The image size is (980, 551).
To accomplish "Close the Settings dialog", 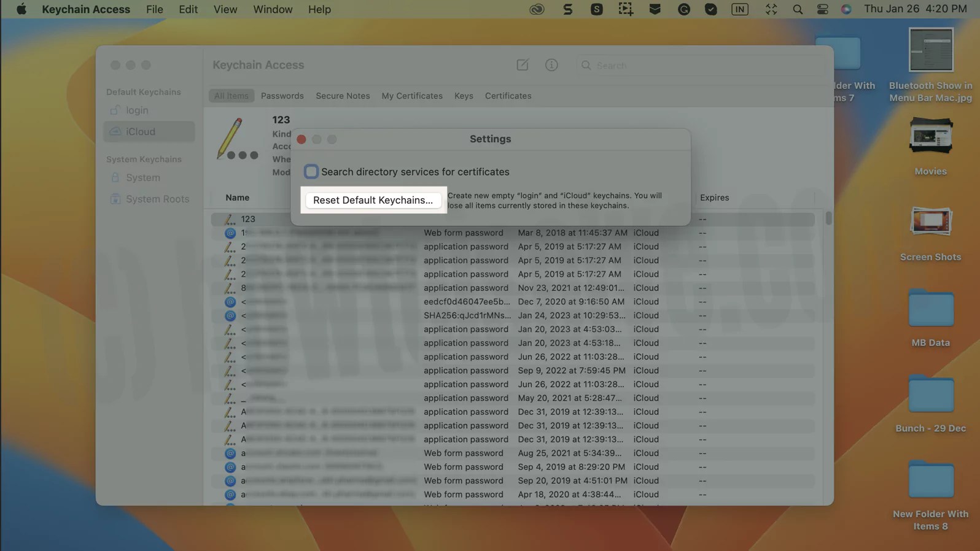I will 301,139.
